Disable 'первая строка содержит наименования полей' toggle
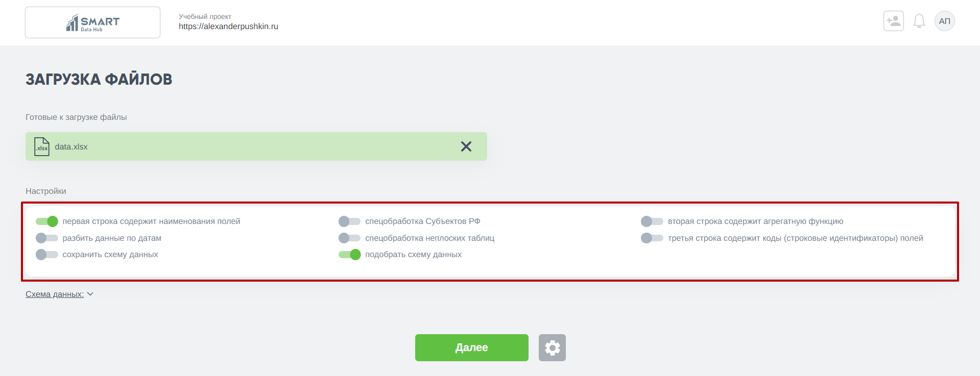Screen dimensions: 980x376 (47, 221)
